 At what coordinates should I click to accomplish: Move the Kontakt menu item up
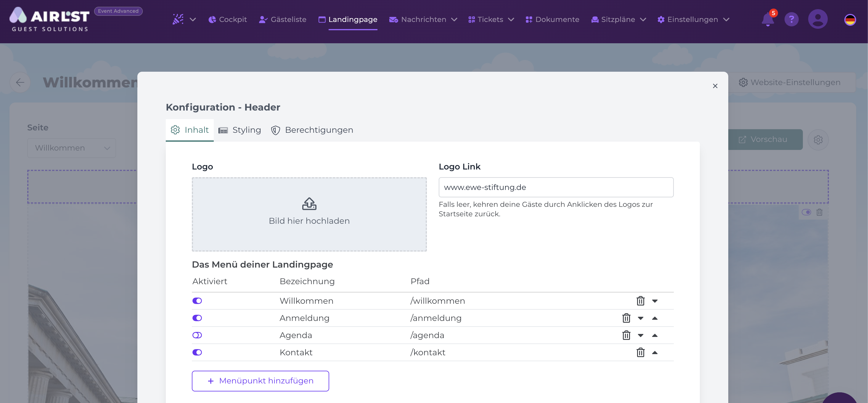[x=654, y=352]
